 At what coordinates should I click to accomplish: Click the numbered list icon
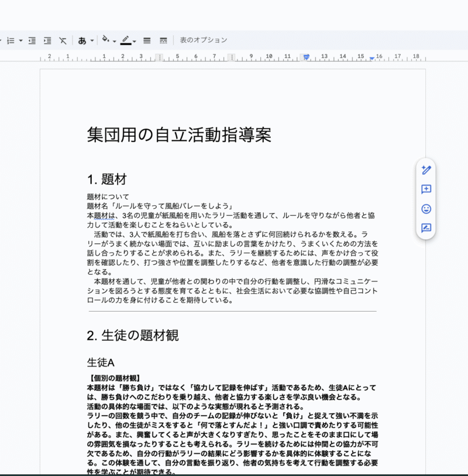point(10,40)
